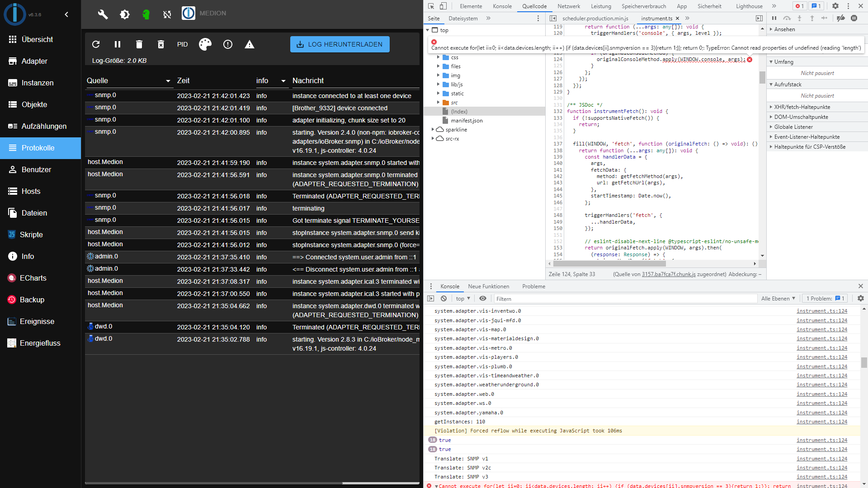Toggle the console sidebar icon
Image resolution: width=868 pixels, height=488 pixels.
pyautogui.click(x=430, y=299)
